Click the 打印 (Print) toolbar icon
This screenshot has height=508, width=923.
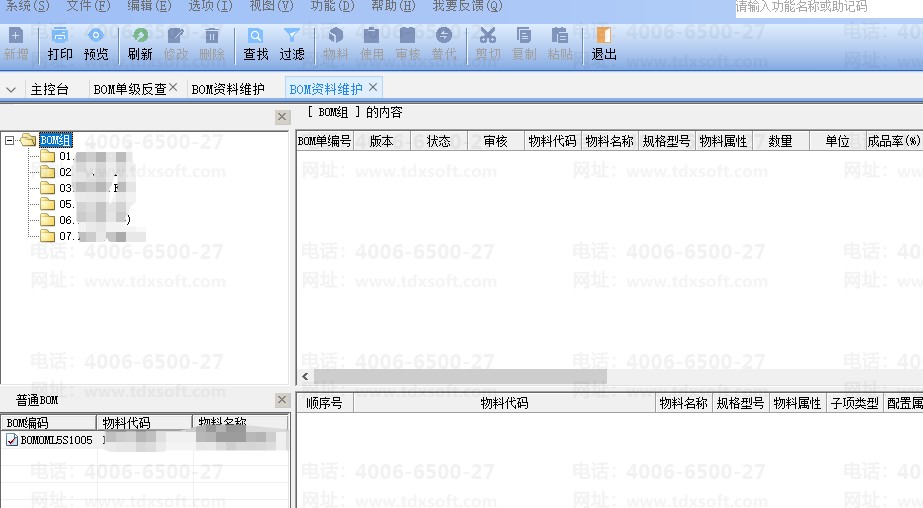(x=60, y=44)
